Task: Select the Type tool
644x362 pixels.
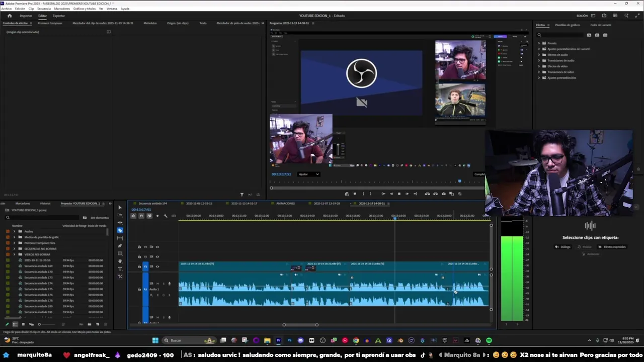Action: 120,269
